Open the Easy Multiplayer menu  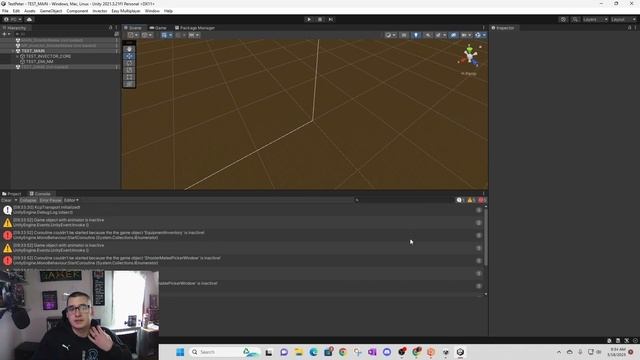126,11
